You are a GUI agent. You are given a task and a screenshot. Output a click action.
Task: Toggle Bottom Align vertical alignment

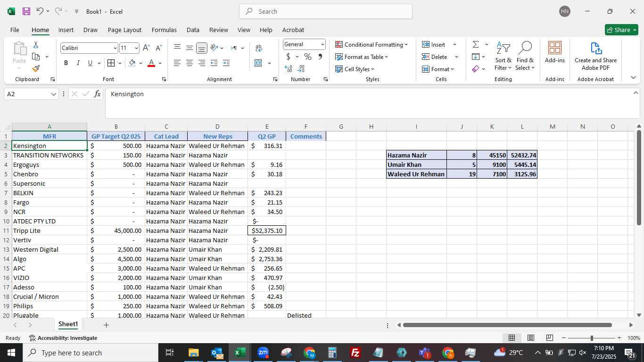click(202, 48)
